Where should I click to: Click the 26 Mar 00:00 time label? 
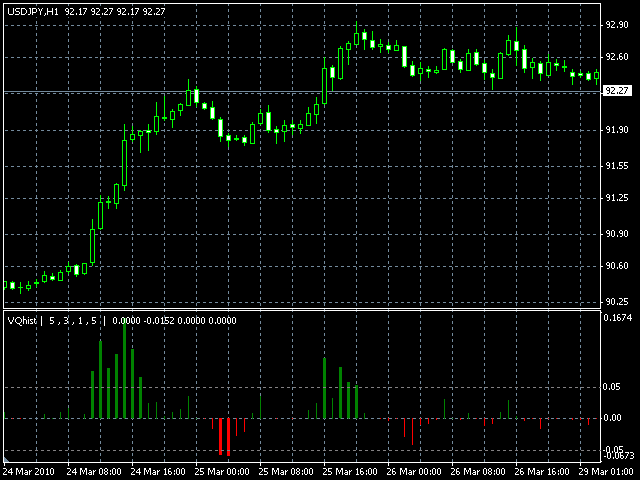(414, 472)
